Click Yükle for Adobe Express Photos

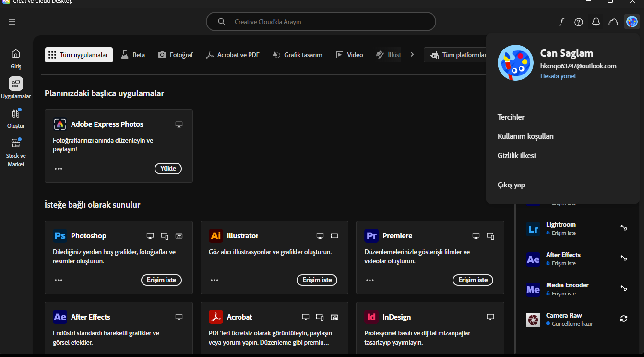[x=168, y=169]
